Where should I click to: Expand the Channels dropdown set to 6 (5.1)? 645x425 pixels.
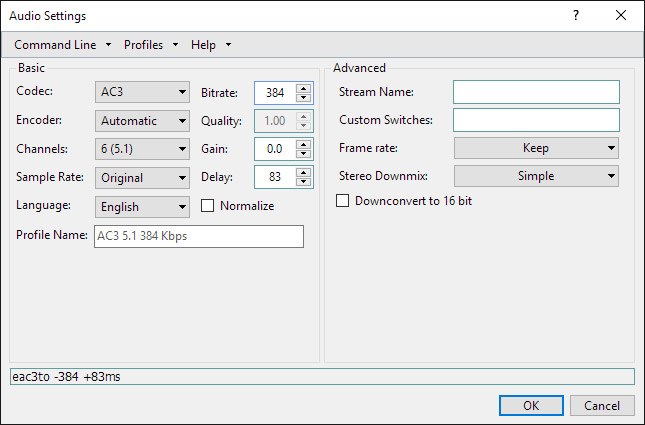point(143,149)
